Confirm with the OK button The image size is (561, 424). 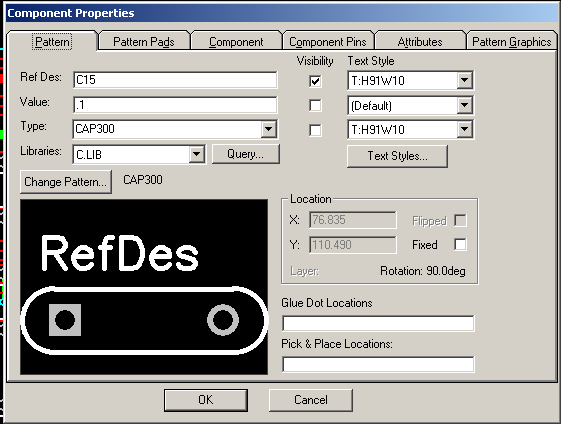click(206, 400)
